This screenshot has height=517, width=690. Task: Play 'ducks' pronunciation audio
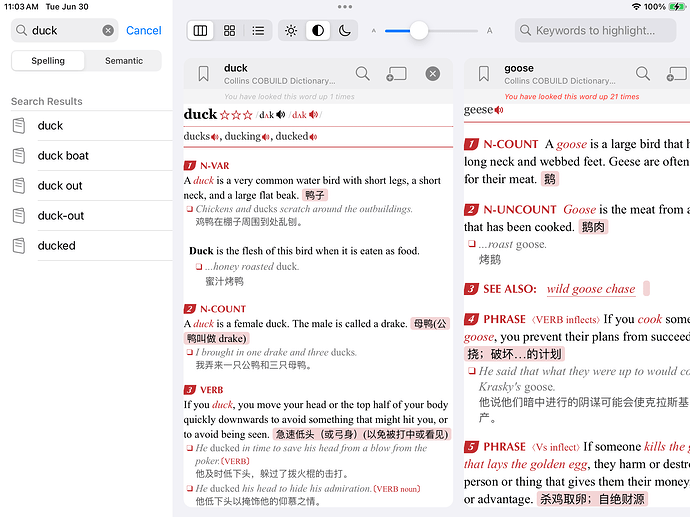coord(215,137)
